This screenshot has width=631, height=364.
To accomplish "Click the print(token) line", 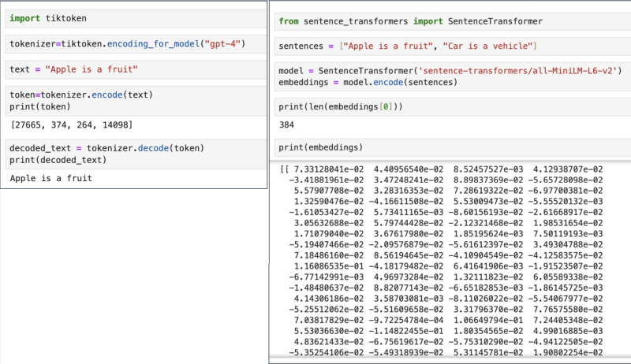I will pyautogui.click(x=39, y=106).
